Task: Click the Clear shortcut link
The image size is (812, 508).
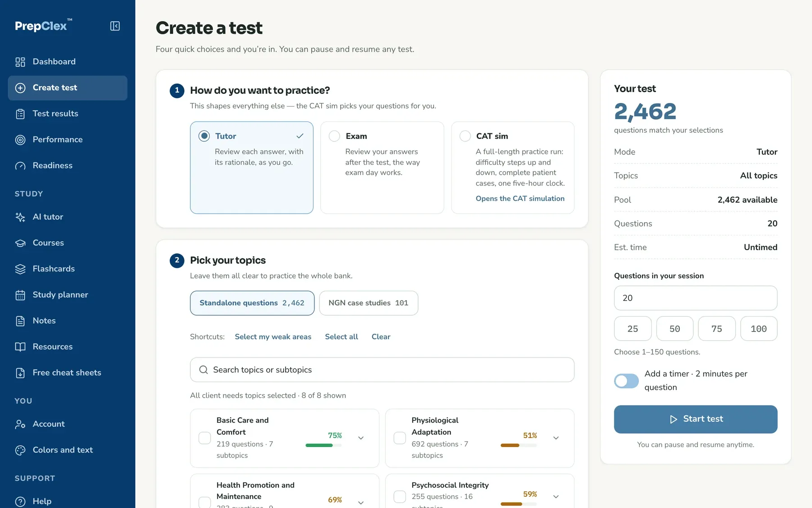Action: click(x=381, y=337)
